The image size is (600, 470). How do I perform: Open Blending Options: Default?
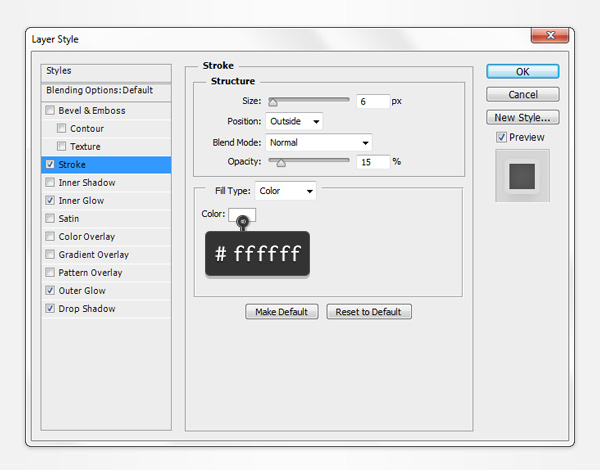point(106,91)
